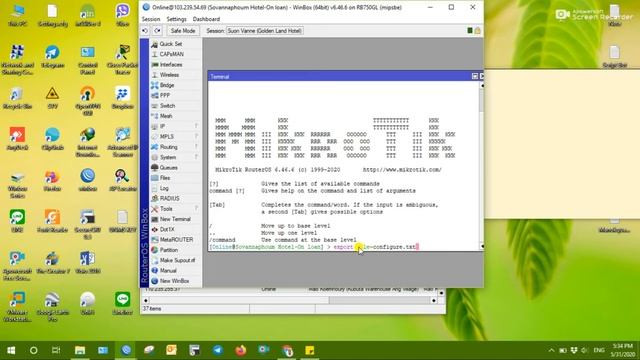The height and width of the screenshot is (360, 640).
Task: Open the Bridge configuration
Action: (x=167, y=85)
